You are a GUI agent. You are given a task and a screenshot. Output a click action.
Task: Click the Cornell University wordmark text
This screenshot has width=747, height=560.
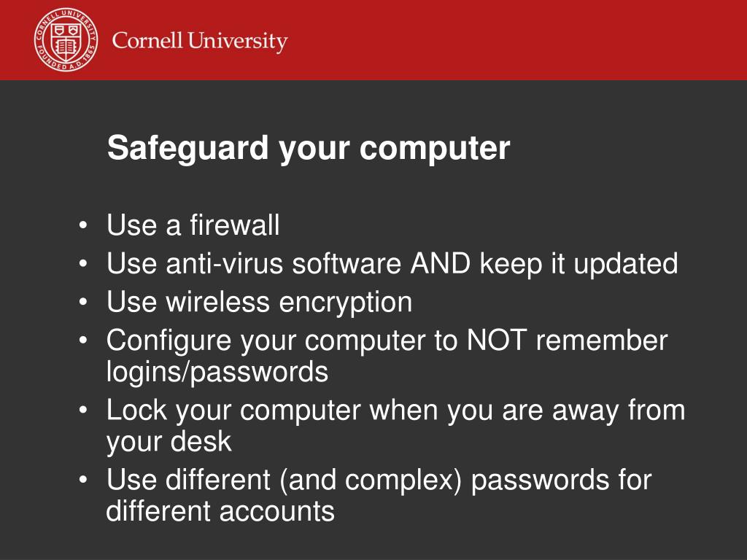[200, 42]
